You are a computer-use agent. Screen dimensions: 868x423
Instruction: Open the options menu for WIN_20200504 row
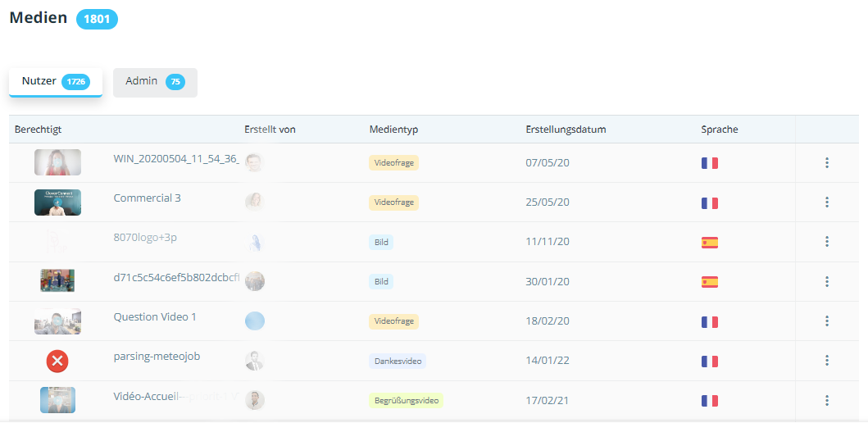click(x=826, y=163)
